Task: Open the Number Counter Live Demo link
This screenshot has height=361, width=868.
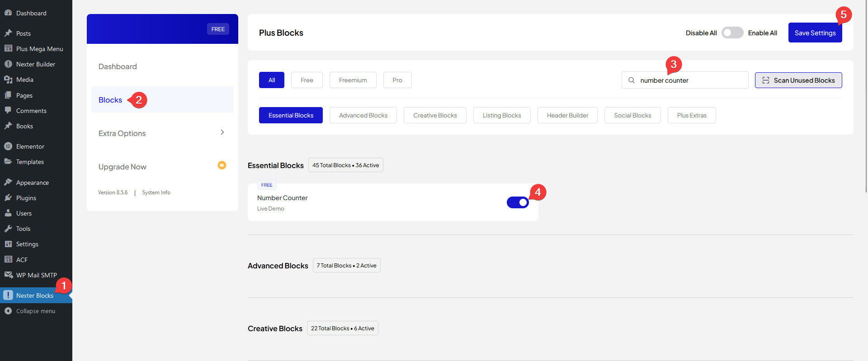Action: [270, 209]
